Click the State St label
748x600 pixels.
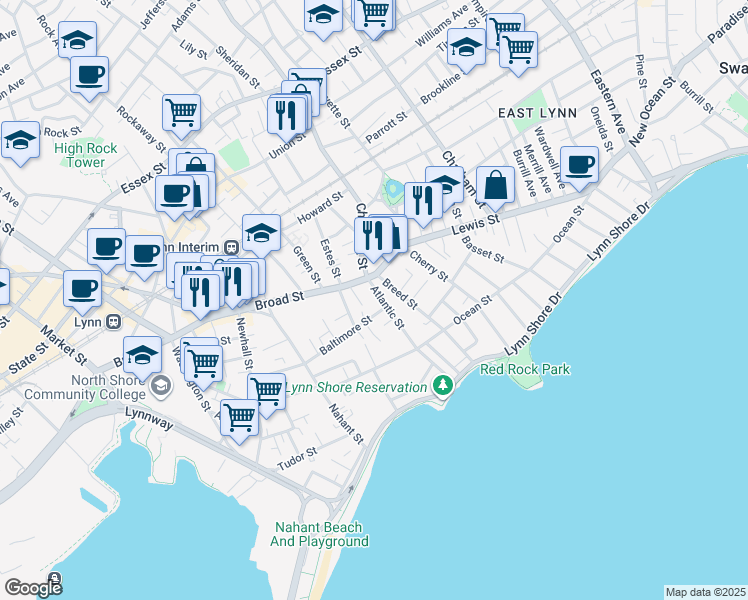(29, 358)
